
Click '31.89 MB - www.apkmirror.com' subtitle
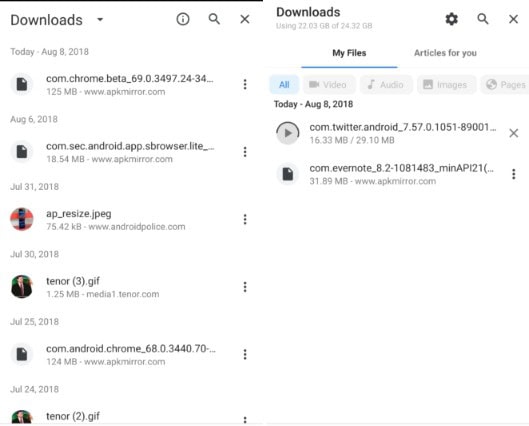tap(372, 181)
